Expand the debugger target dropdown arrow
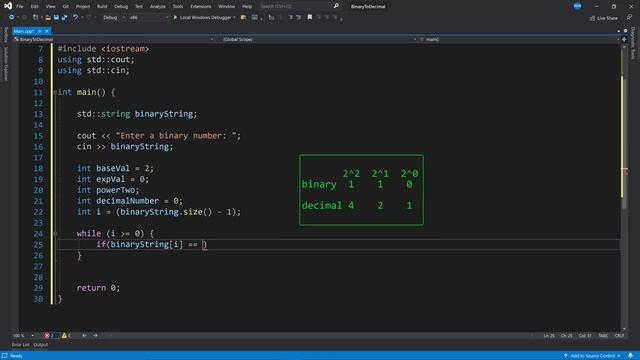Screen dimensions: 640x360 pyautogui.click(x=234, y=18)
